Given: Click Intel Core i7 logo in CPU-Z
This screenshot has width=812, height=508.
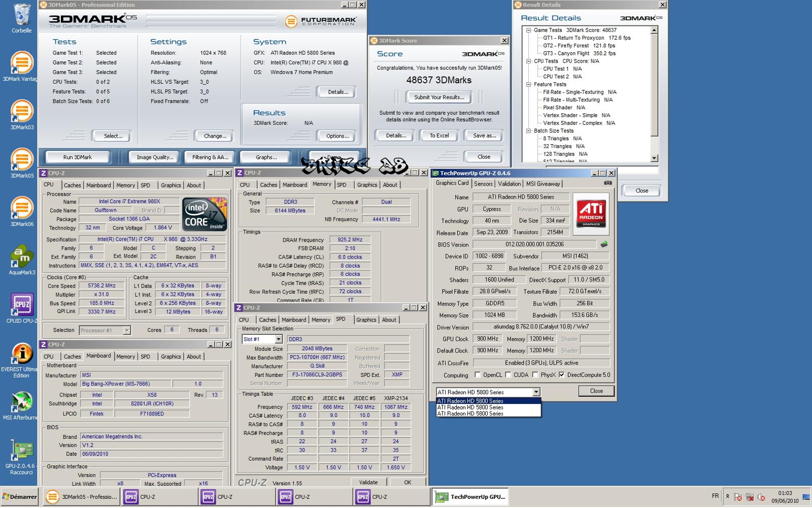Looking at the screenshot, I should point(205,214).
